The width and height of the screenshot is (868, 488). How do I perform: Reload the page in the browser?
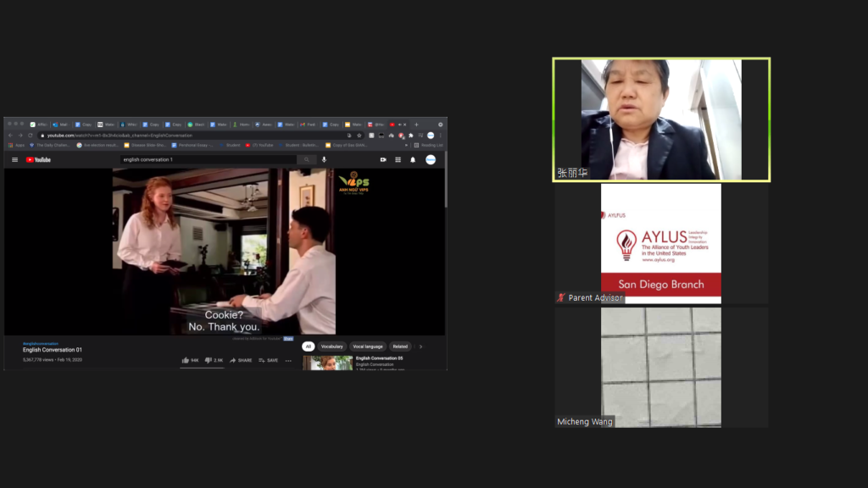(31, 136)
